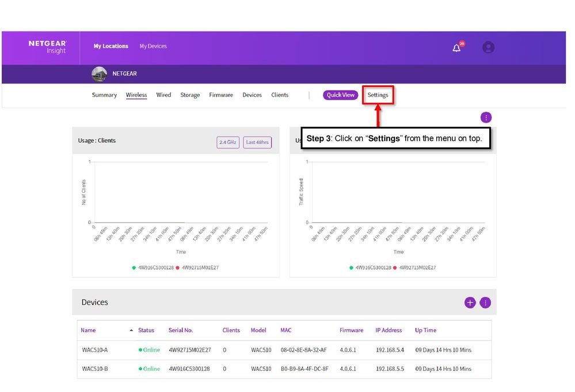Click the Usage : Clients chart title

pos(97,140)
